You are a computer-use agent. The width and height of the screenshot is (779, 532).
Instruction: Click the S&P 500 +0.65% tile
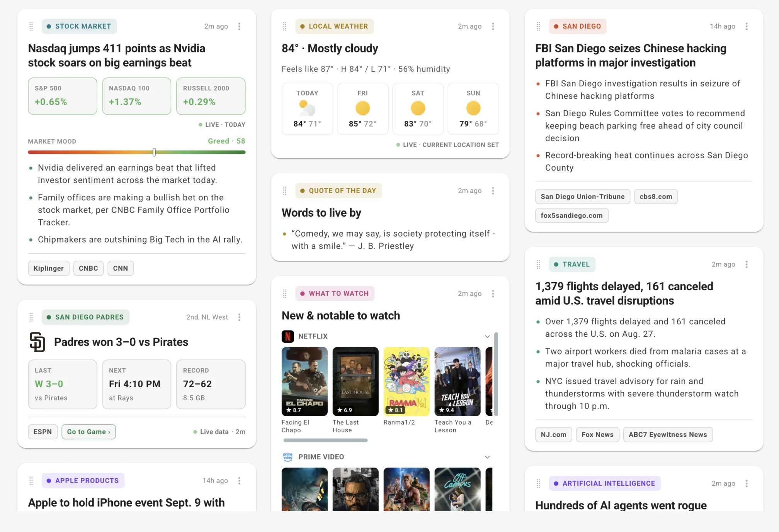click(63, 96)
